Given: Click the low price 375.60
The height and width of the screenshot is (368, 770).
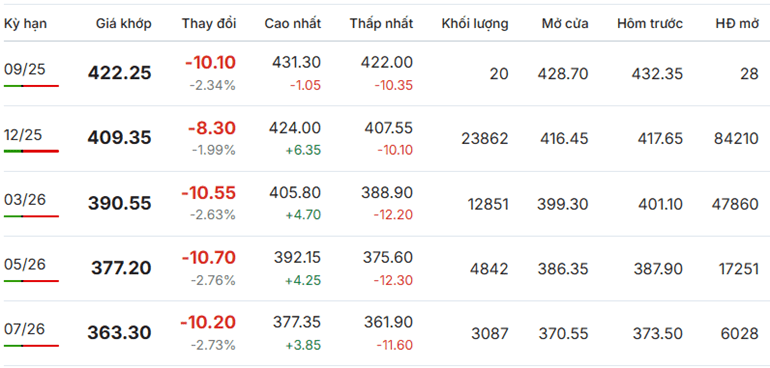Looking at the screenshot, I should click(388, 257).
